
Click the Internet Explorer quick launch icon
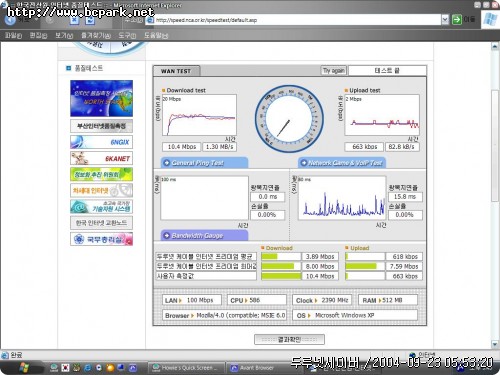(x=88, y=368)
